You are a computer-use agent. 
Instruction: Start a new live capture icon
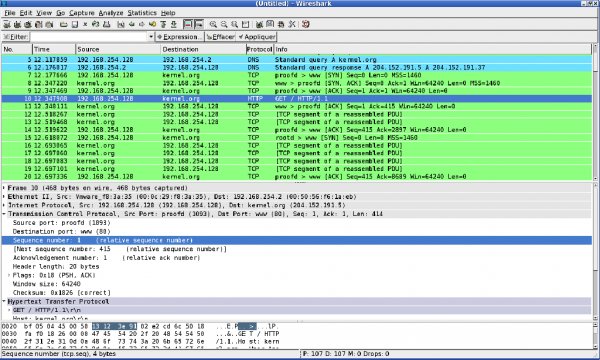(28, 24)
